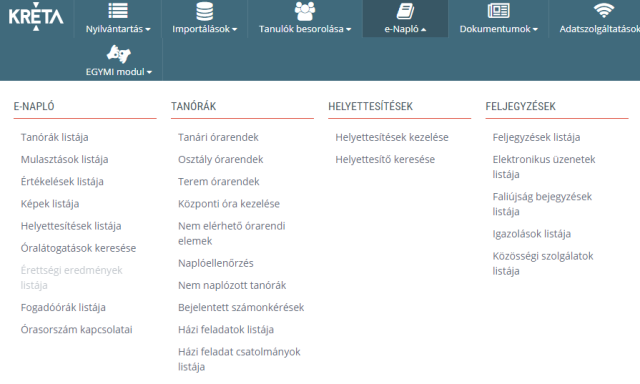The image size is (640, 384).
Task: Select Közösségi szolgálatok listája
Action: click(x=543, y=264)
